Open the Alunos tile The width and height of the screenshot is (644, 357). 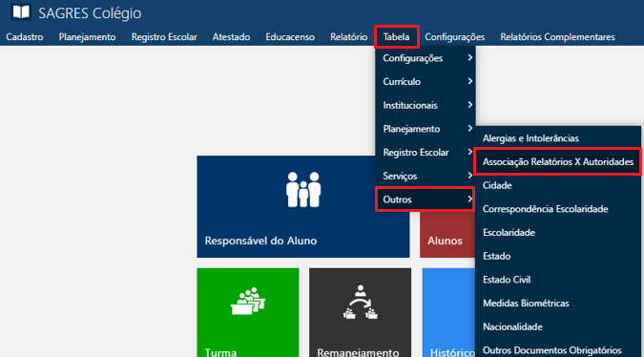click(x=447, y=235)
